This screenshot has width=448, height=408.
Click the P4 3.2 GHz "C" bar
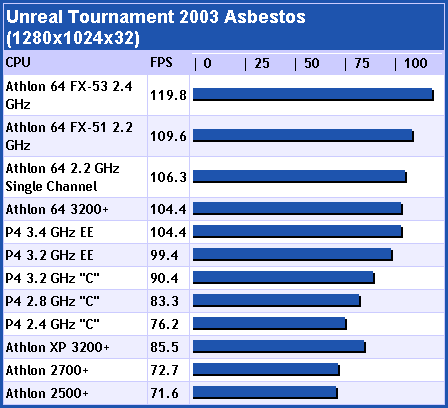click(x=284, y=278)
